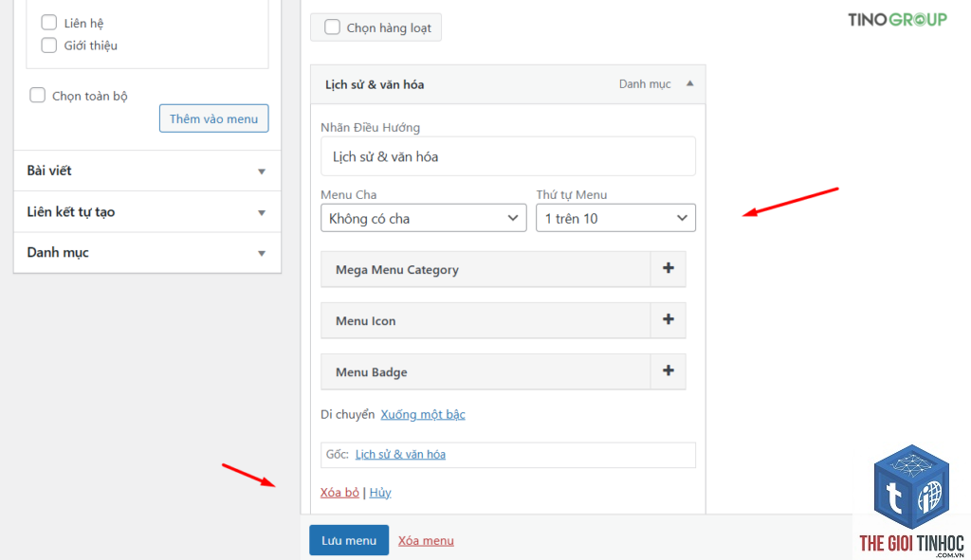Expand Menu Badge plus button
Screen dimensions: 971x560
pyautogui.click(x=669, y=371)
